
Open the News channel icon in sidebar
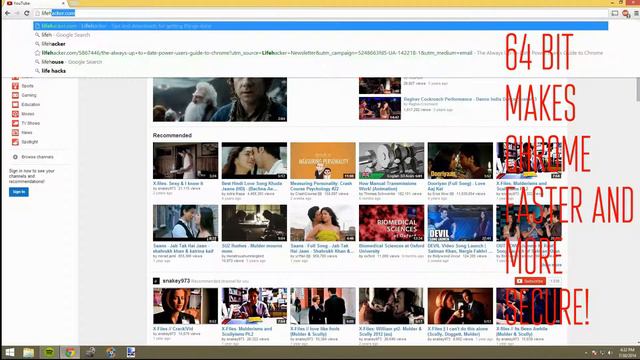(x=15, y=133)
